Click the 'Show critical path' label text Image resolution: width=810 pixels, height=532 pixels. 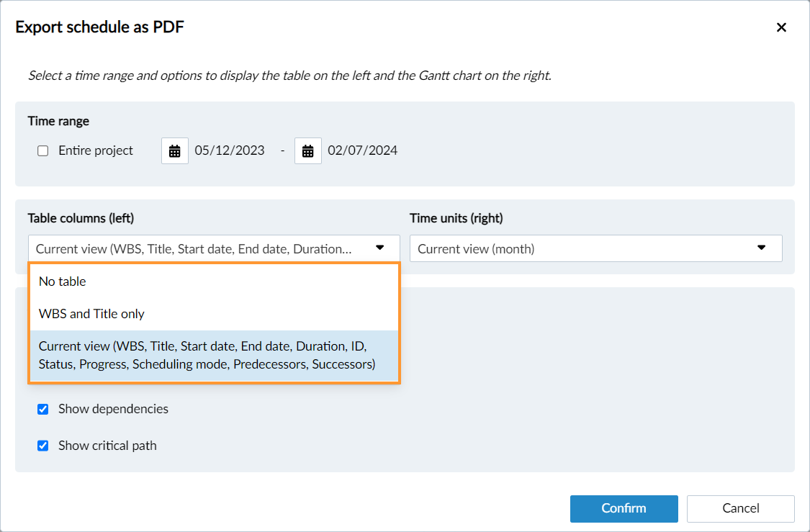click(107, 446)
